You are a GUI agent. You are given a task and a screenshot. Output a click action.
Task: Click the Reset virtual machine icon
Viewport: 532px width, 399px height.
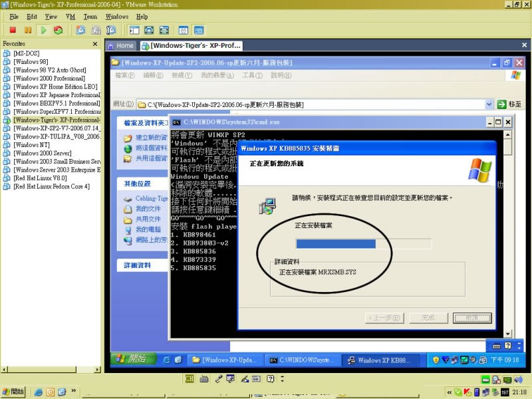tap(59, 30)
